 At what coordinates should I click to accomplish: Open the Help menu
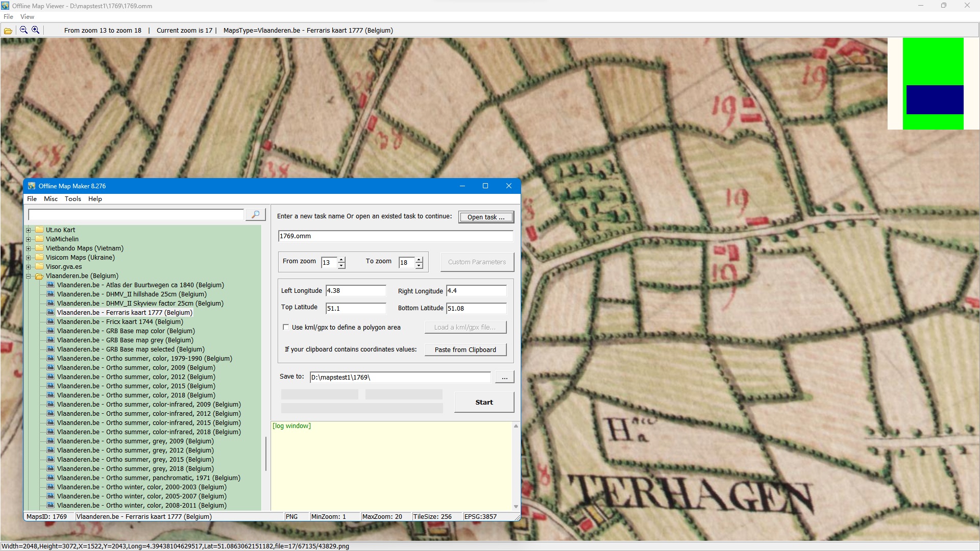point(95,199)
